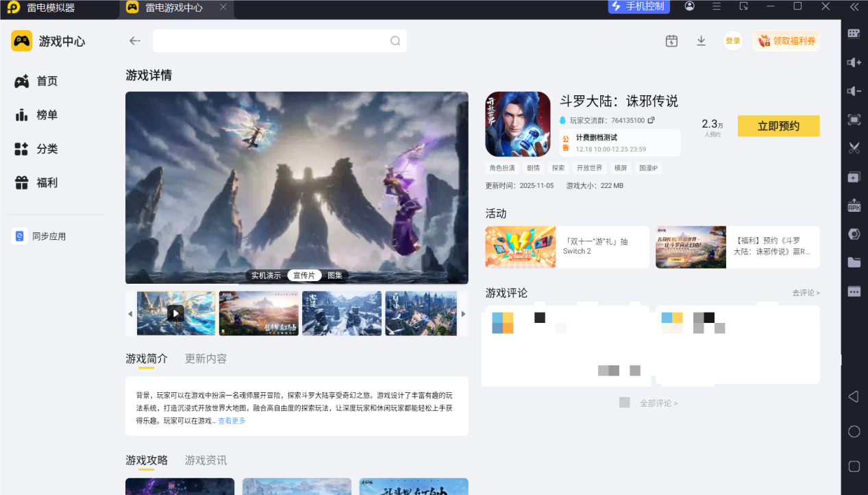
Task: Increase emulator volume with the volume-up icon
Action: pyautogui.click(x=853, y=62)
